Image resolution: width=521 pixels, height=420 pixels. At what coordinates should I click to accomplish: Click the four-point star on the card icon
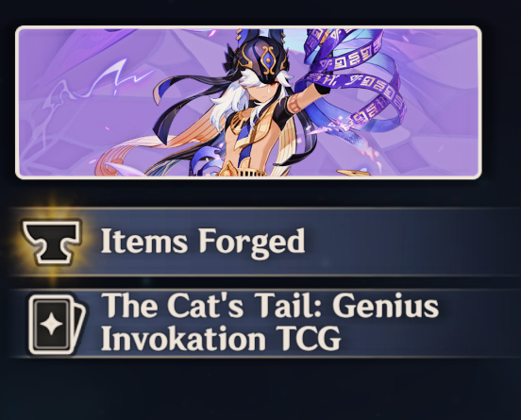(x=52, y=325)
